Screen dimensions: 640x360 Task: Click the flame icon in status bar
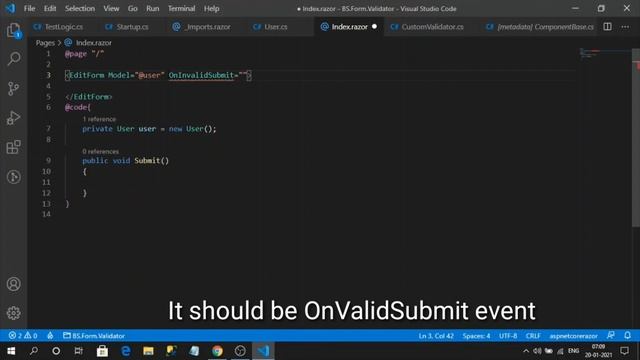[50, 336]
